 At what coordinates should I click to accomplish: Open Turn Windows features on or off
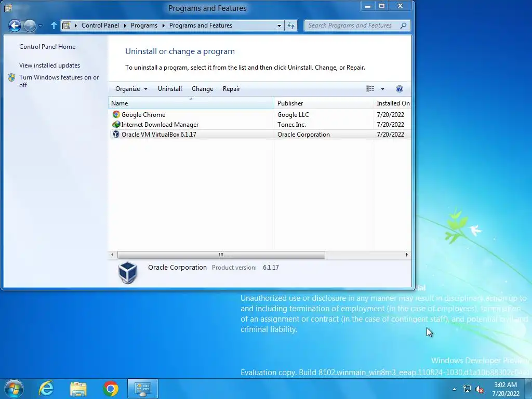pyautogui.click(x=59, y=81)
